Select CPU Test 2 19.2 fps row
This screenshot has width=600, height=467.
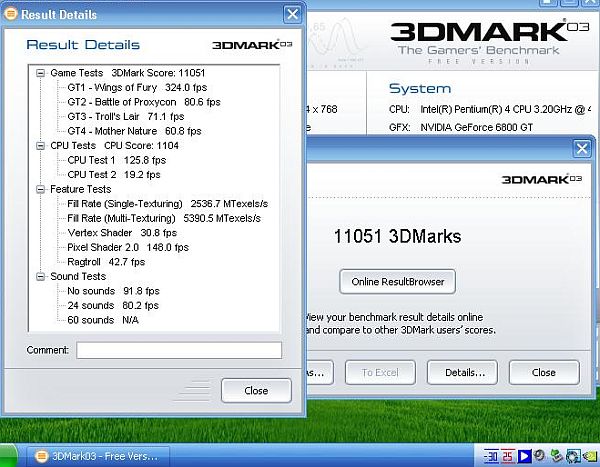point(114,175)
